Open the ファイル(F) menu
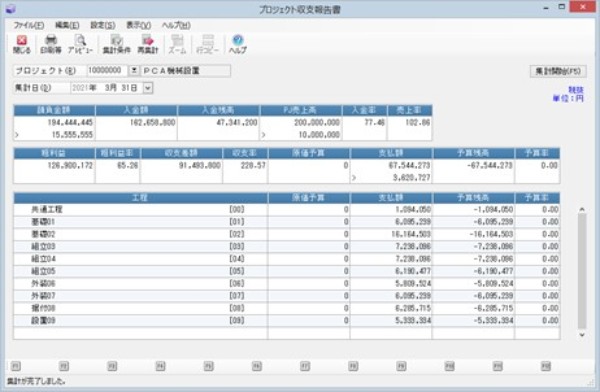The height and width of the screenshot is (392, 600). pyautogui.click(x=29, y=25)
